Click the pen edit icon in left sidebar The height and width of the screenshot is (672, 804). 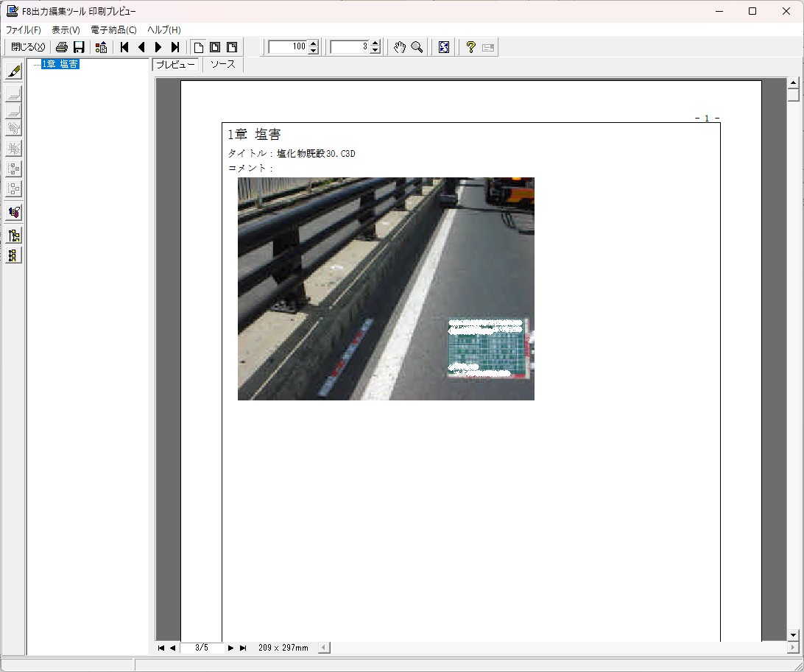coord(13,71)
